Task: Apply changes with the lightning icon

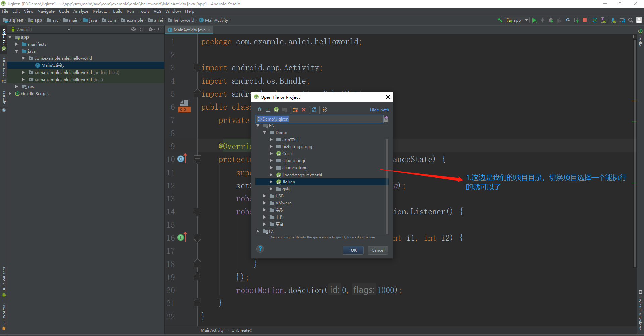Action: point(543,20)
